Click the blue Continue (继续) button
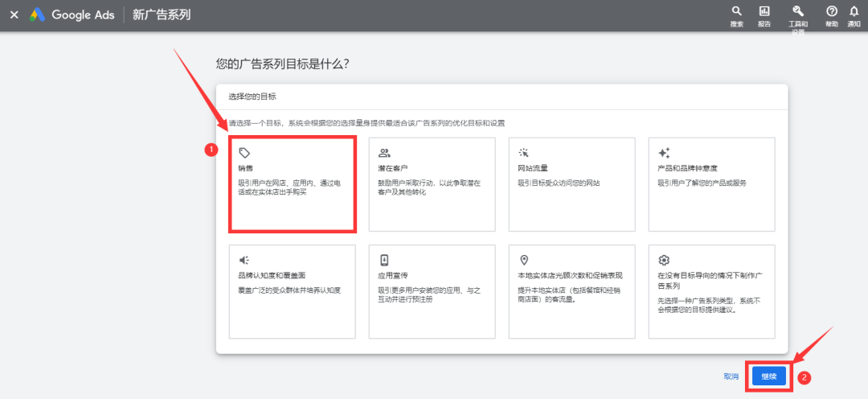 click(768, 376)
